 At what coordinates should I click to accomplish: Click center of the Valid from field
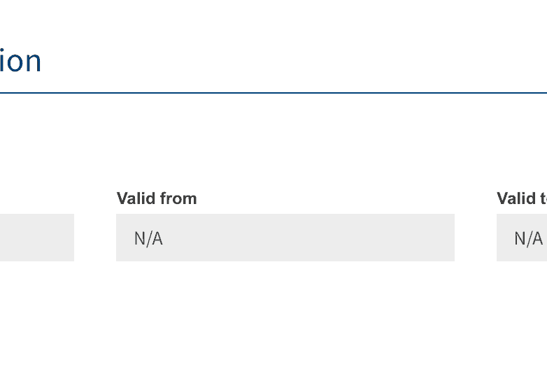point(285,238)
